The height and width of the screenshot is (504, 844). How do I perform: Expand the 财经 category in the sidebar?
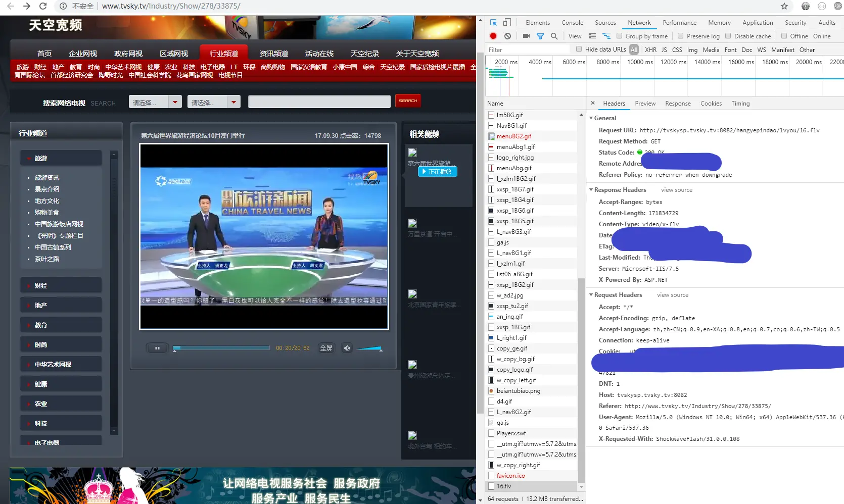click(x=61, y=285)
